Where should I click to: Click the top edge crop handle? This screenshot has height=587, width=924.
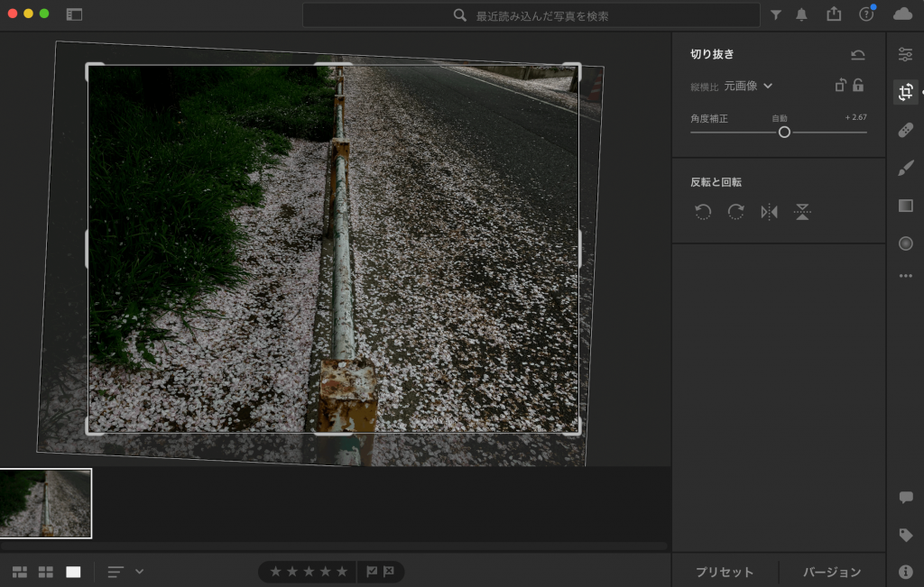(x=334, y=64)
